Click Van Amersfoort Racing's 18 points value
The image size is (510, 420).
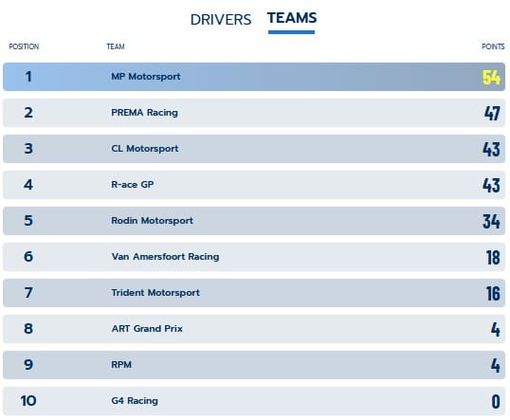coord(493,257)
